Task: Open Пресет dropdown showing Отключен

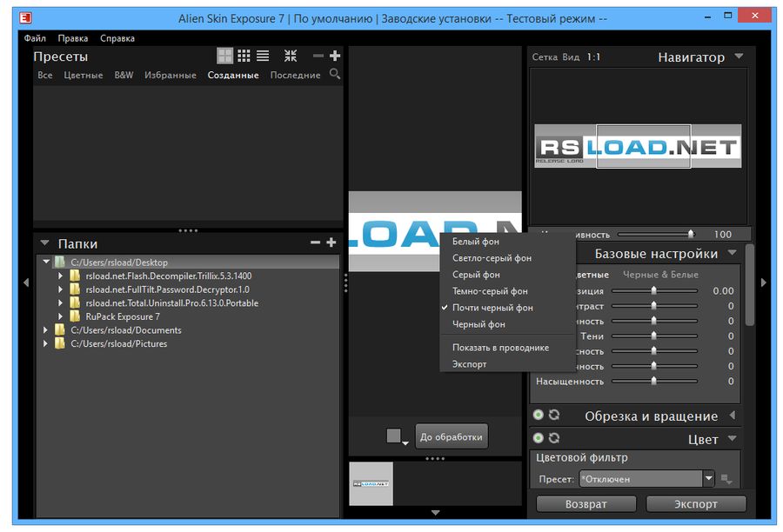Action: [647, 479]
